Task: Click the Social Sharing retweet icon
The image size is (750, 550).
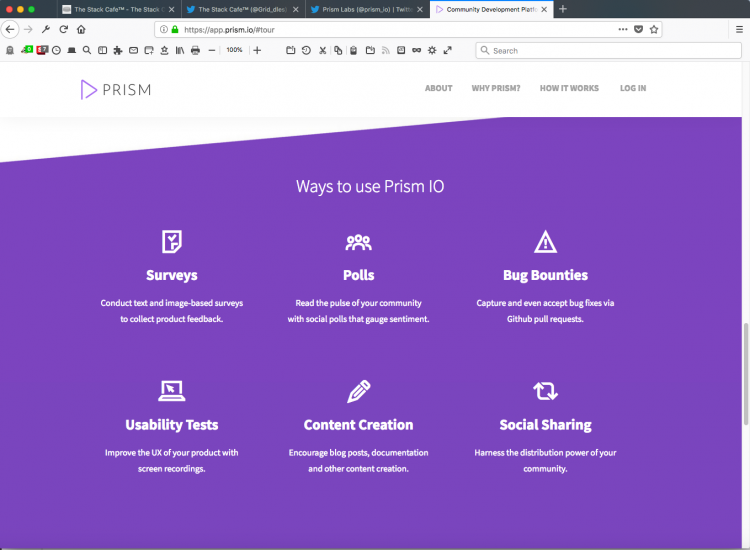Action: 545,391
